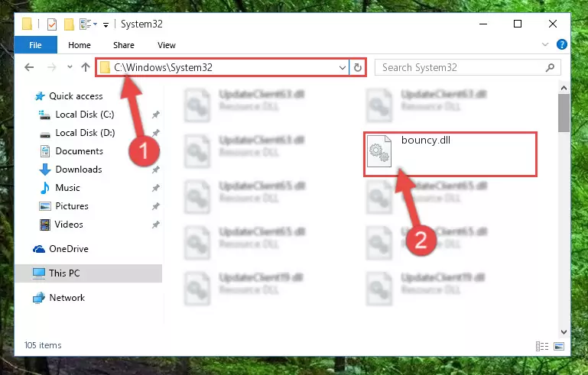
Task: Go up one folder level arrow
Action: 86,67
